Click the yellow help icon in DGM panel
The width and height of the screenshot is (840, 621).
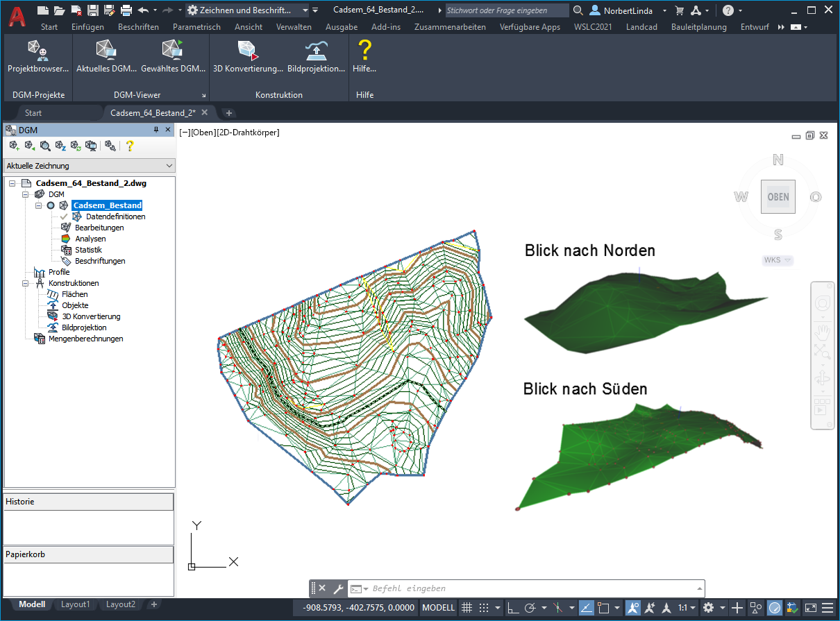click(129, 146)
